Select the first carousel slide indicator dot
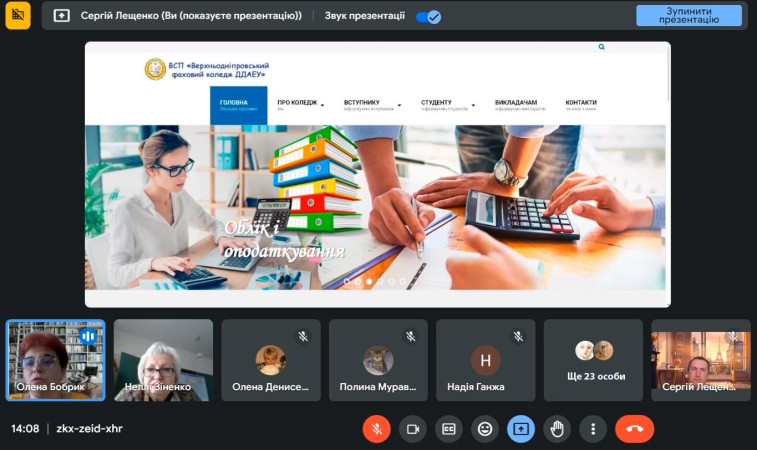 pyautogui.click(x=347, y=282)
